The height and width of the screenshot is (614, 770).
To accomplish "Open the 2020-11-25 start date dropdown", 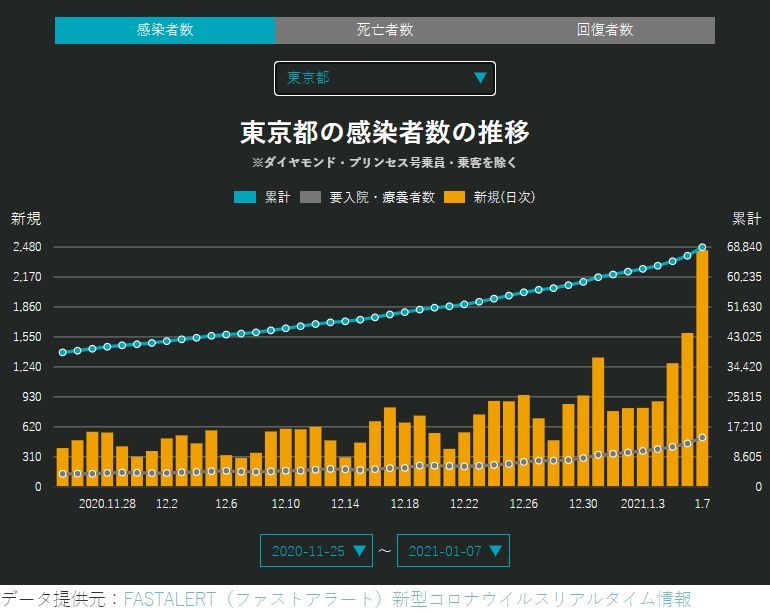I will 316,551.
